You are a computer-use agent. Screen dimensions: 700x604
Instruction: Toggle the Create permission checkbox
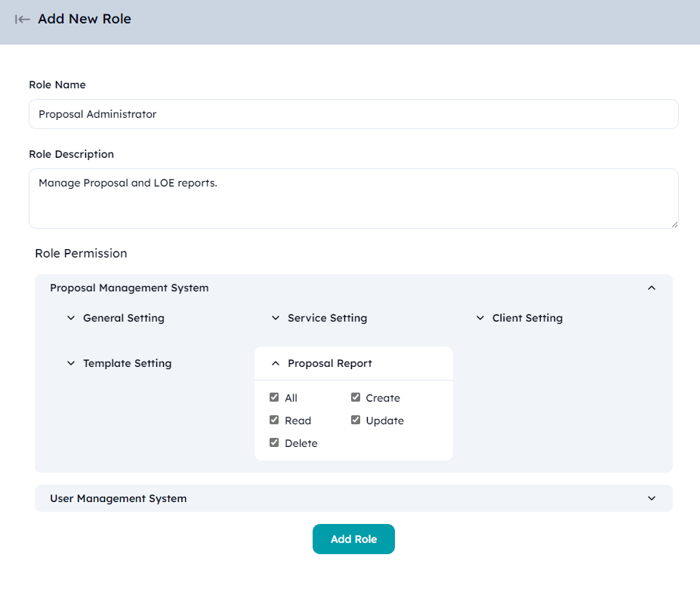(356, 397)
